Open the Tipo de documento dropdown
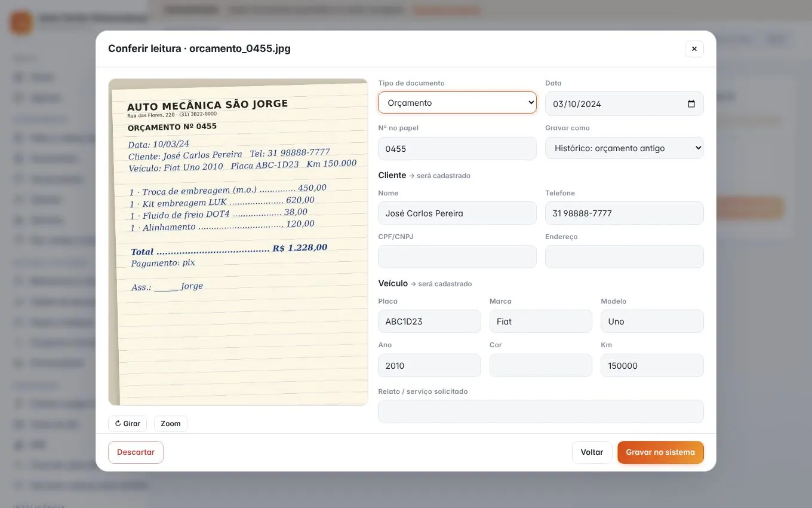Screen dimensions: 812x508 [457, 103]
